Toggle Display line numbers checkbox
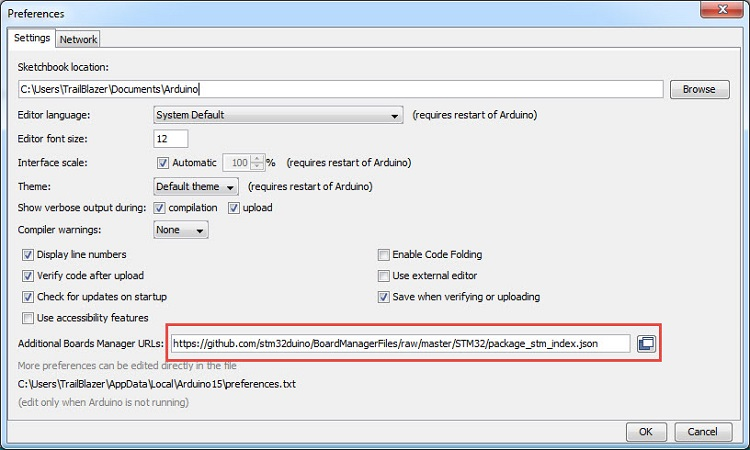This screenshot has height=450, width=750. click(x=28, y=255)
